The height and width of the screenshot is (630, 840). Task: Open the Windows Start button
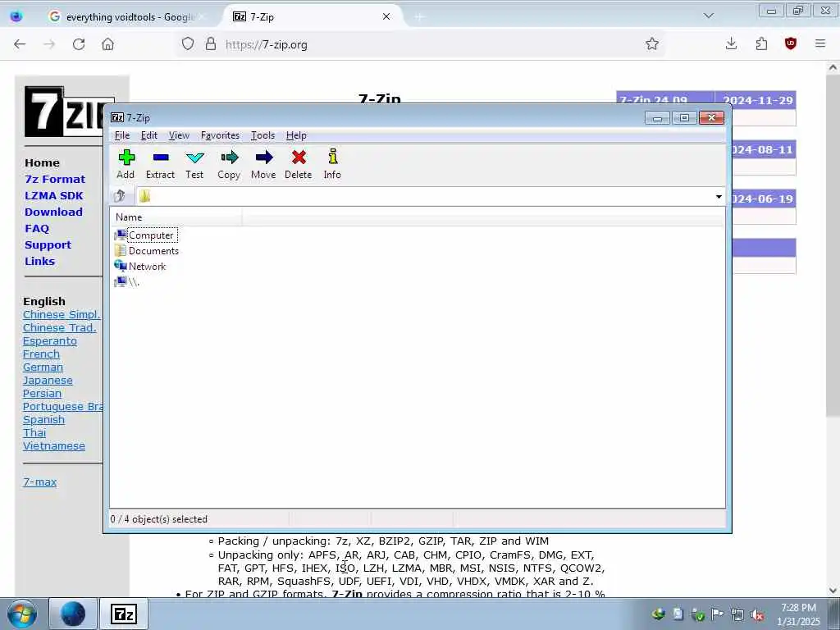[x=22, y=614]
